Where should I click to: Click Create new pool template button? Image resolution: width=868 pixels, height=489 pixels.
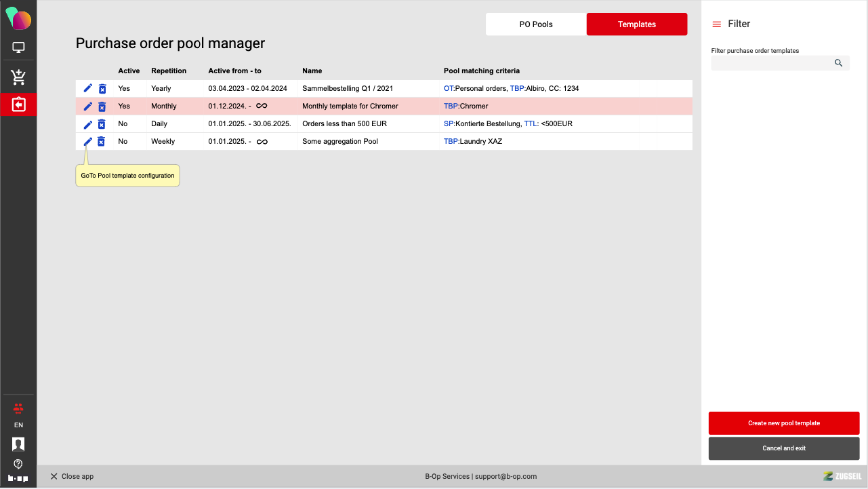783,423
